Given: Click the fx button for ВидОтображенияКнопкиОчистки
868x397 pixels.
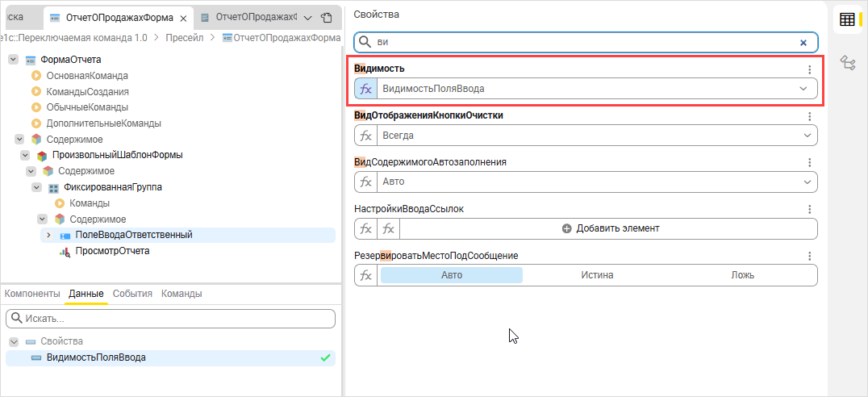Looking at the screenshot, I should click(366, 136).
